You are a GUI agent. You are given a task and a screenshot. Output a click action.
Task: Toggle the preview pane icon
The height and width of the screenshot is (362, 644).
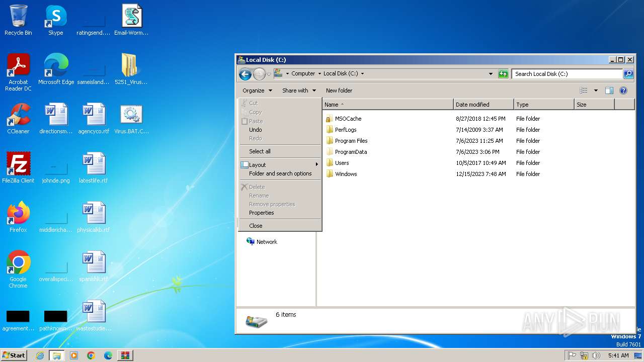[609, 90]
